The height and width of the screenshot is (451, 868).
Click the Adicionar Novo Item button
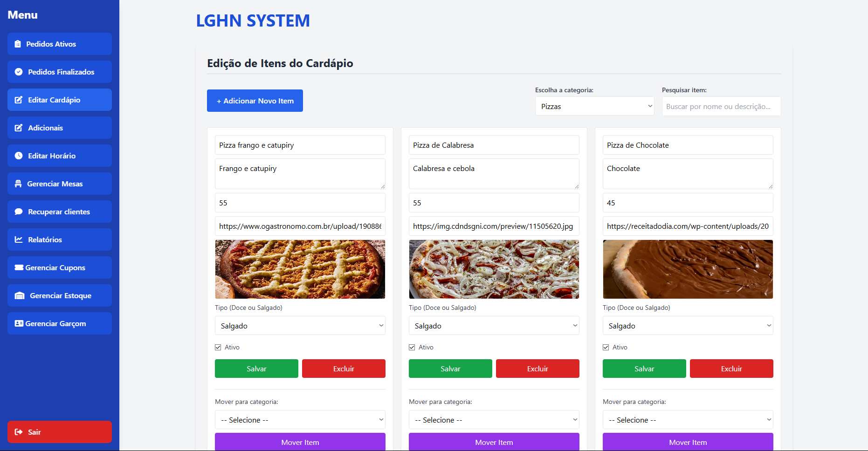(x=255, y=101)
